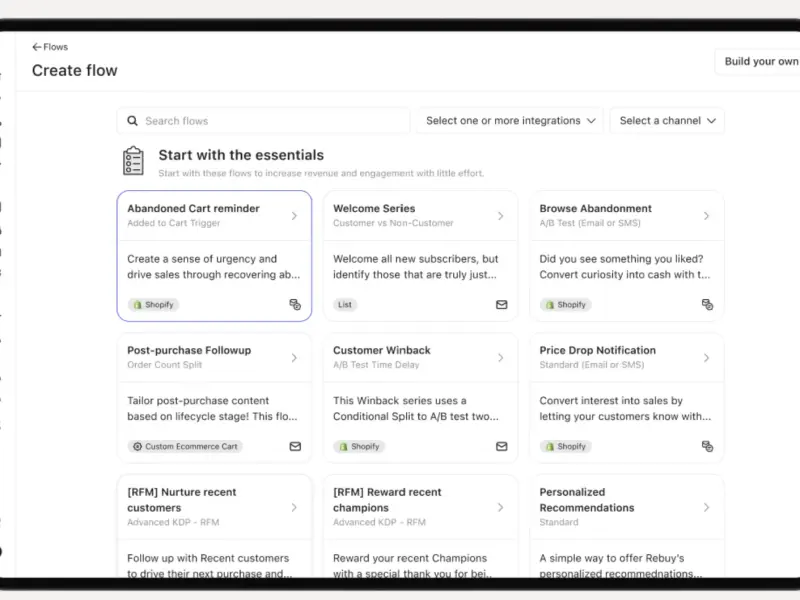Expand the Reward recent champions chevron

coord(501,507)
